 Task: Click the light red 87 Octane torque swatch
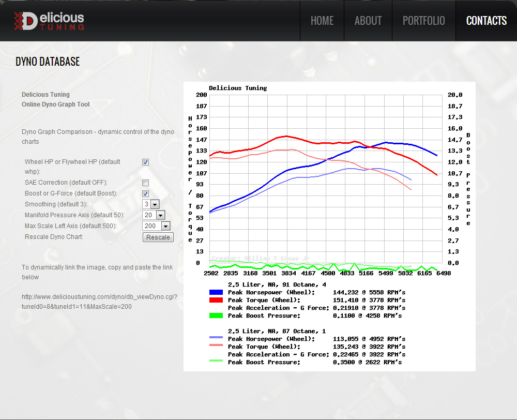point(216,345)
